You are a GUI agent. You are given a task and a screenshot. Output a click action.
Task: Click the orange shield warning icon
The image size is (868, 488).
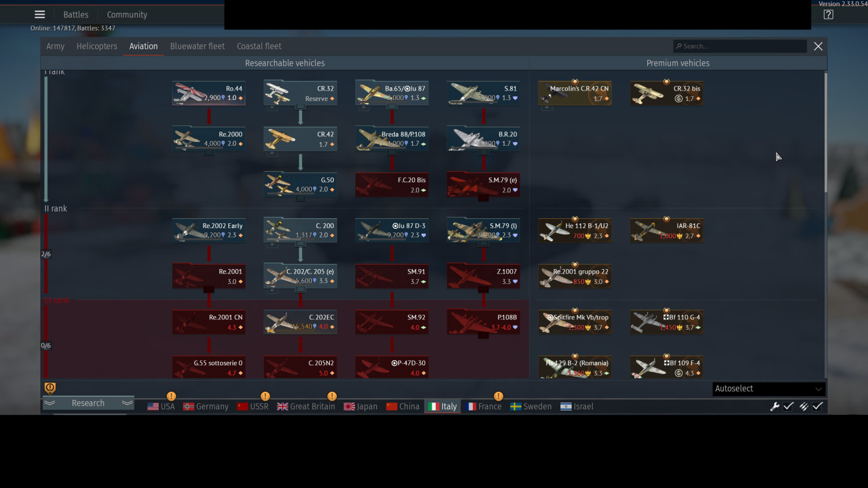[x=50, y=388]
